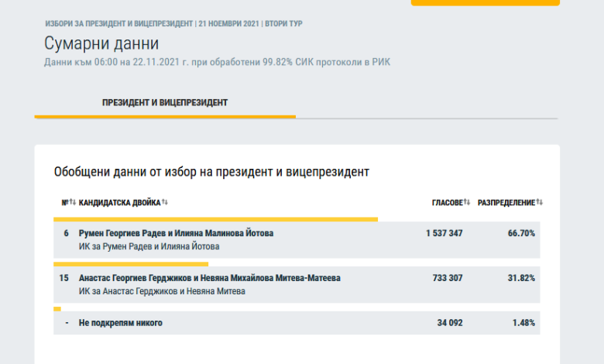Image resolution: width=604 pixels, height=364 pixels.
Task: Click the yellow bar above Герджиков row
Action: point(131,264)
